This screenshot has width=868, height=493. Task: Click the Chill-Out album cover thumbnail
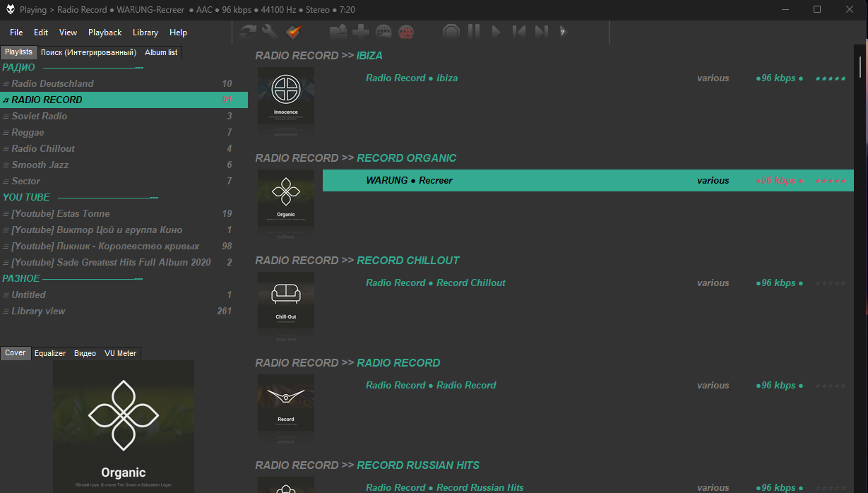tap(286, 300)
